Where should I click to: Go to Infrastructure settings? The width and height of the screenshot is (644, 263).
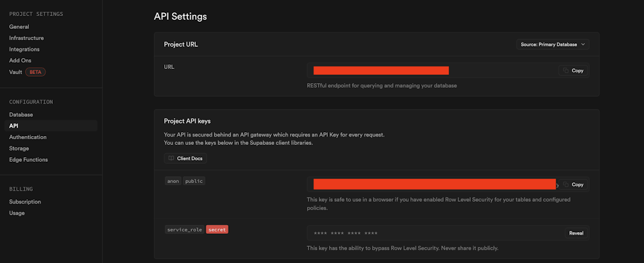coord(26,38)
